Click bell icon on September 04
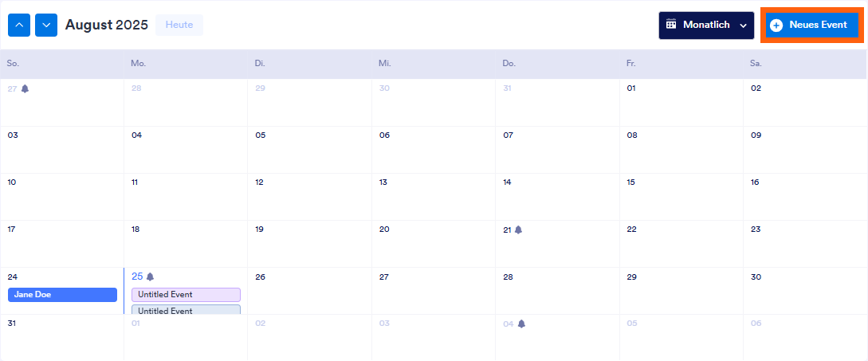Image resolution: width=868 pixels, height=361 pixels. (x=521, y=324)
